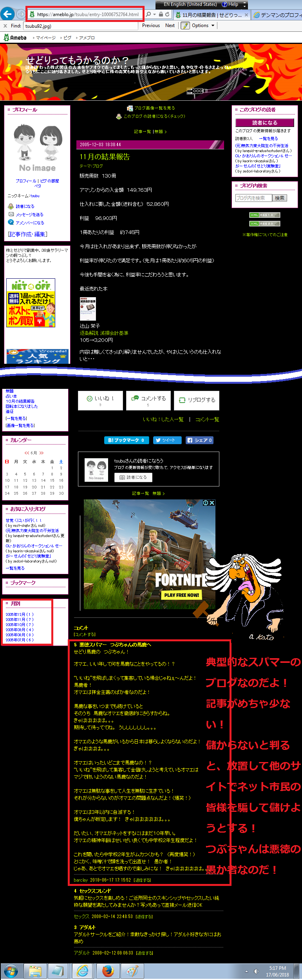Open Paint from the taskbar
The image size is (302, 980).
(x=132, y=971)
